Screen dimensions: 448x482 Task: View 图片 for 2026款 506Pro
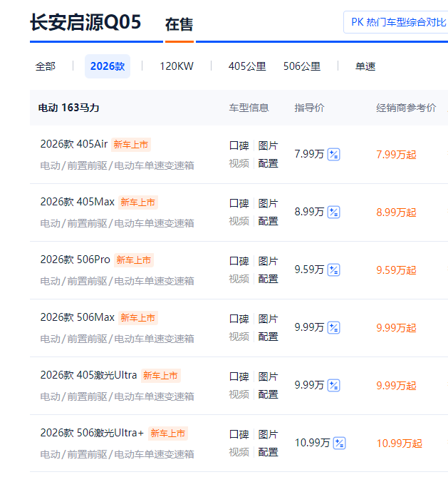coord(269,261)
